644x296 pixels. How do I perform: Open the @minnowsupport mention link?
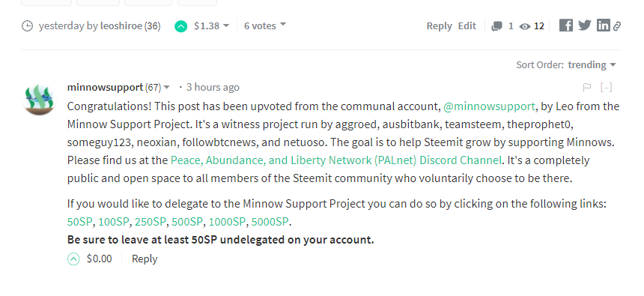pyautogui.click(x=489, y=106)
